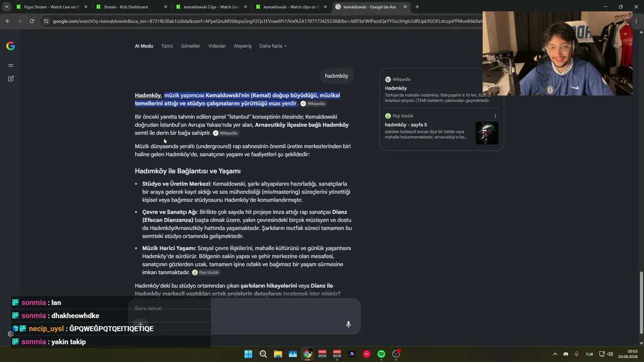
Task: Switch to the Görseller tab
Action: [191, 46]
